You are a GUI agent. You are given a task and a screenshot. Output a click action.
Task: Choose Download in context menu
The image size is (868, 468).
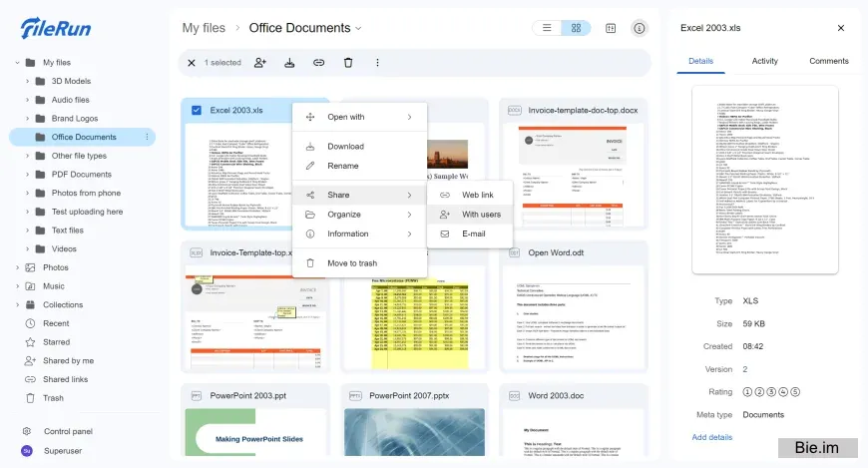(359, 147)
